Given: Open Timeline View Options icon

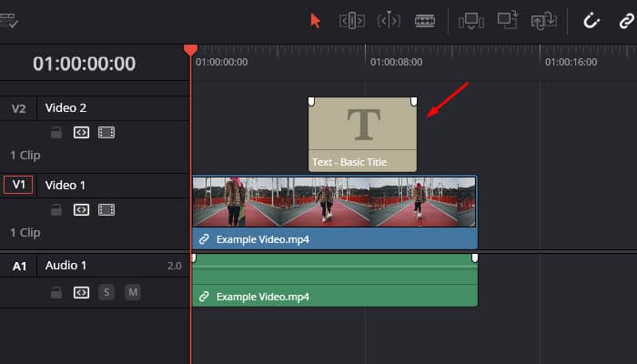Looking at the screenshot, I should pyautogui.click(x=9, y=20).
